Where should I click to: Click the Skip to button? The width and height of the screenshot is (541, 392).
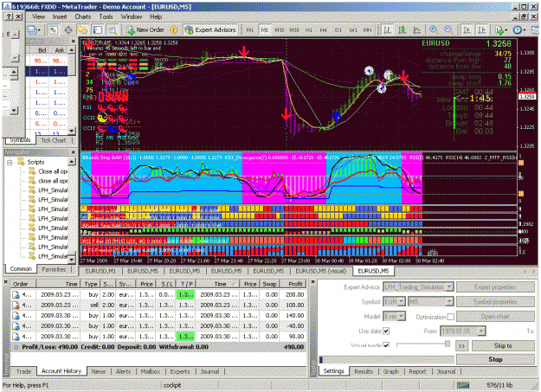click(503, 346)
